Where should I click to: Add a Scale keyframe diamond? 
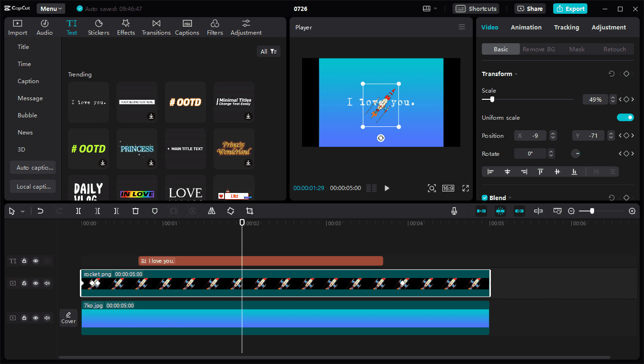point(626,99)
